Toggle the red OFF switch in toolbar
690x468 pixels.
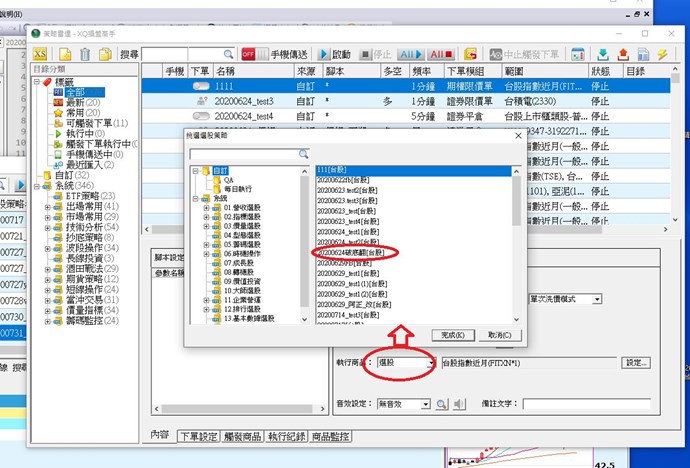248,54
